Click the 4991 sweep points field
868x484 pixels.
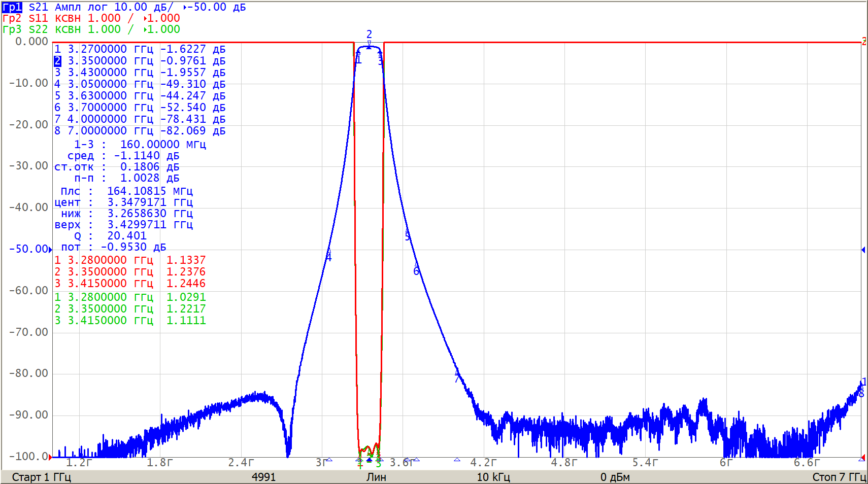(x=263, y=477)
